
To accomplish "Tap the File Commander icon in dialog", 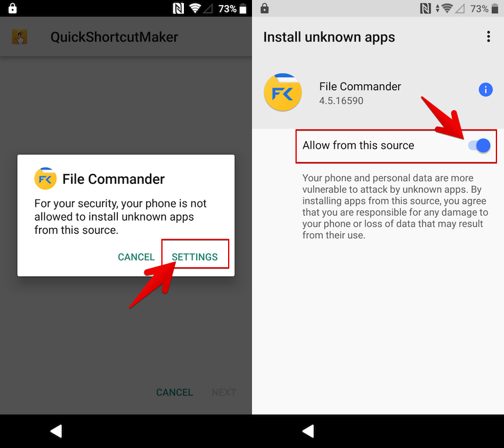I will point(45,178).
